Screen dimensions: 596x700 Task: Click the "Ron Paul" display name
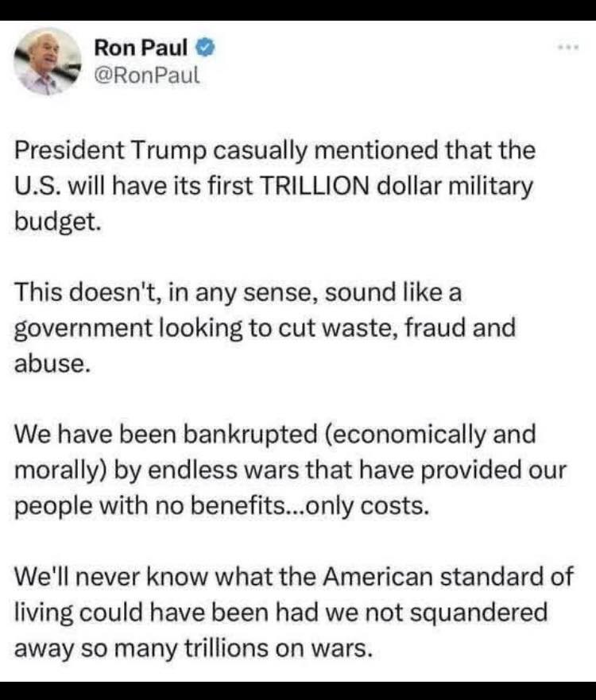(141, 48)
